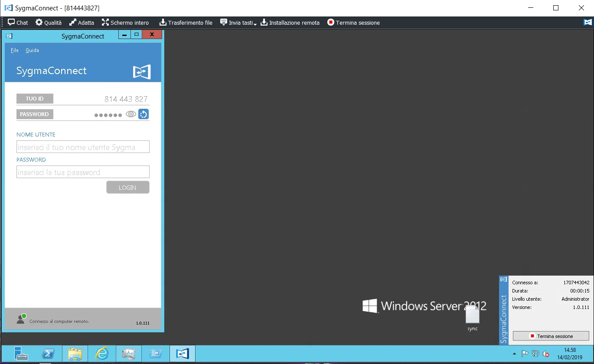The height and width of the screenshot is (364, 594).
Task: Click the Action Center flag tray icon
Action: [x=524, y=354]
